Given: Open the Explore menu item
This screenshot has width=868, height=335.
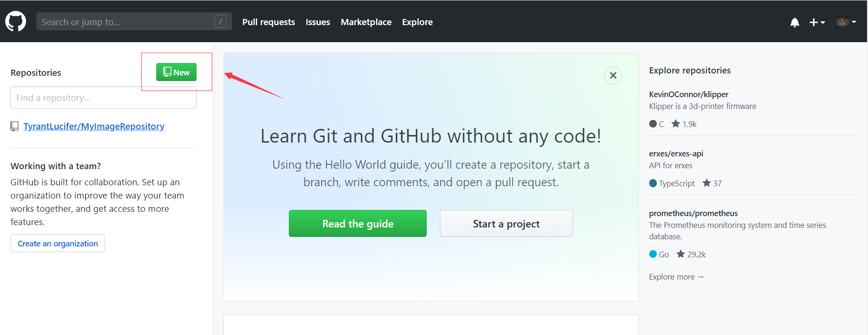Looking at the screenshot, I should 417,22.
